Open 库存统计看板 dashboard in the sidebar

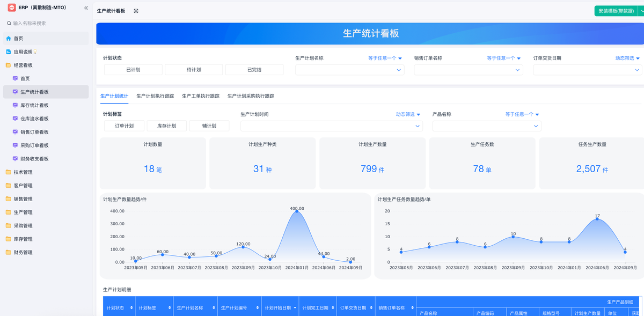(x=34, y=105)
